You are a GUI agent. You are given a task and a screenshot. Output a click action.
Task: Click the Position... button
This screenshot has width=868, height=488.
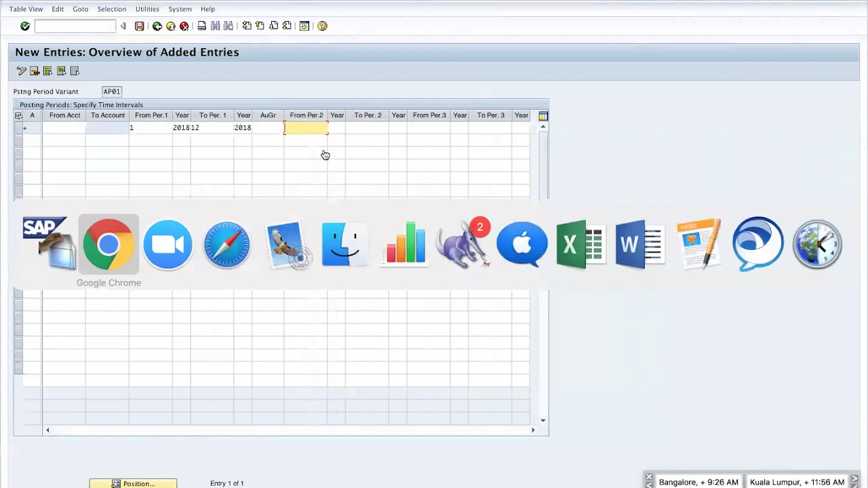click(133, 483)
